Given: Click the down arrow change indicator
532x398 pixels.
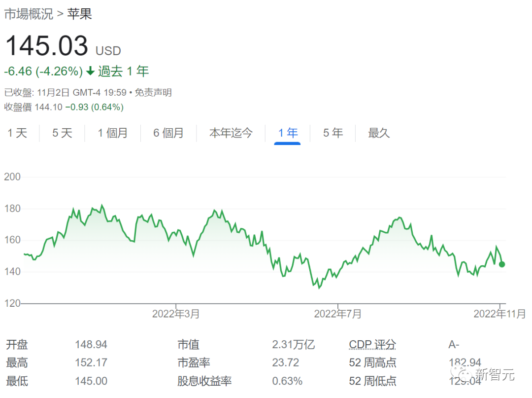Looking at the screenshot, I should pos(90,72).
